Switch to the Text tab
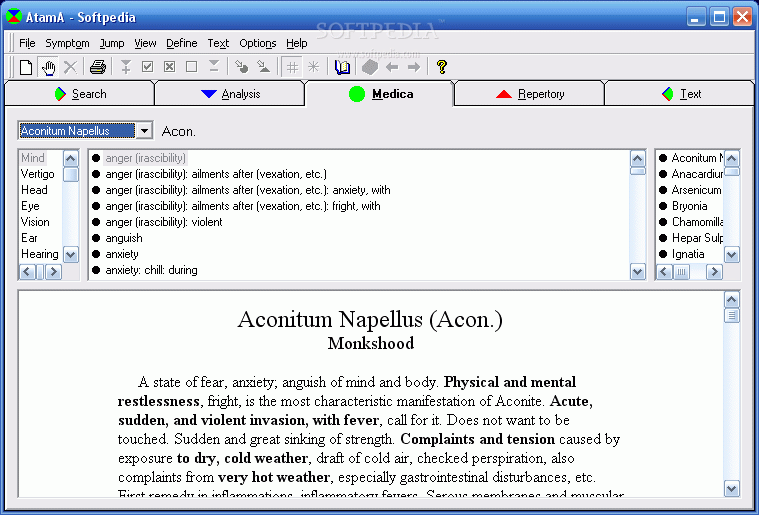Viewport: 759px width, 515px height. point(680,93)
